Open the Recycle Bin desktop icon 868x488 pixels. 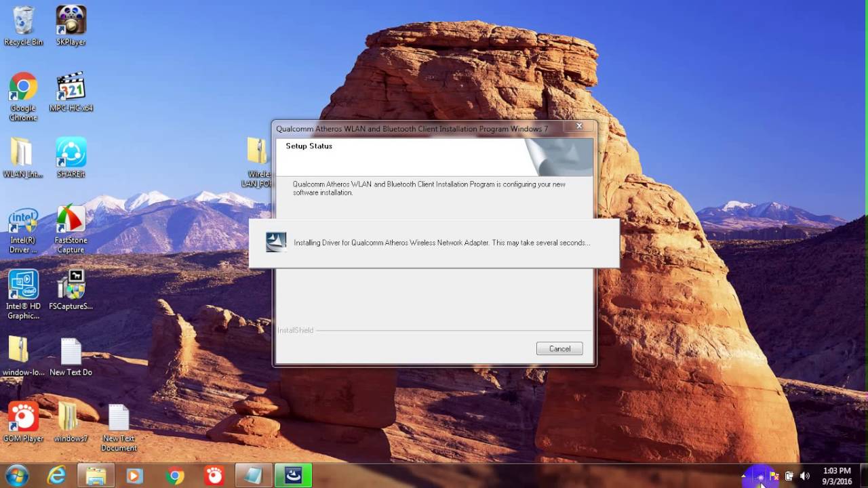tap(23, 26)
